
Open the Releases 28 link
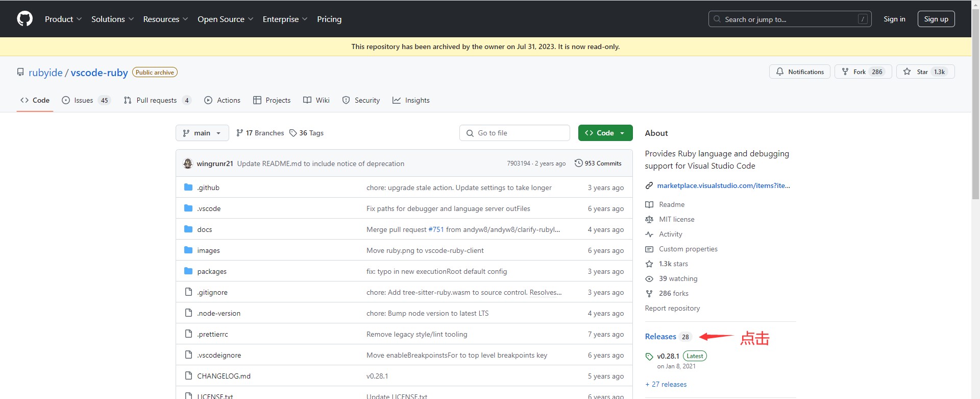(x=668, y=337)
